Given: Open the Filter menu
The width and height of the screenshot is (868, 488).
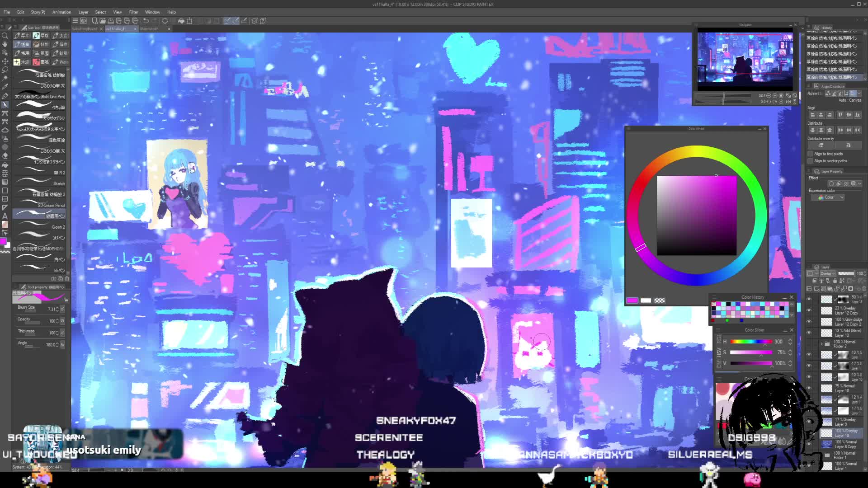Looking at the screenshot, I should tap(133, 12).
